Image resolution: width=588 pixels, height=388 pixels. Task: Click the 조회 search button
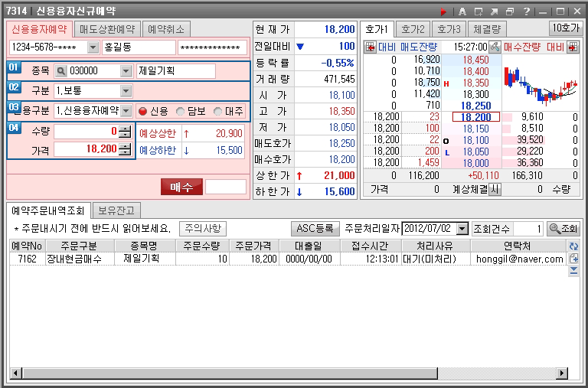point(563,228)
